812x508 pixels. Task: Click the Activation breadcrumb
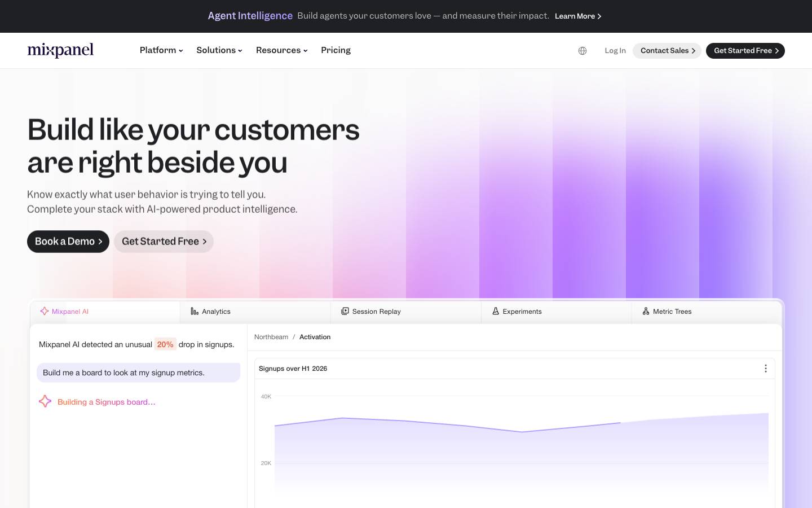(x=315, y=337)
